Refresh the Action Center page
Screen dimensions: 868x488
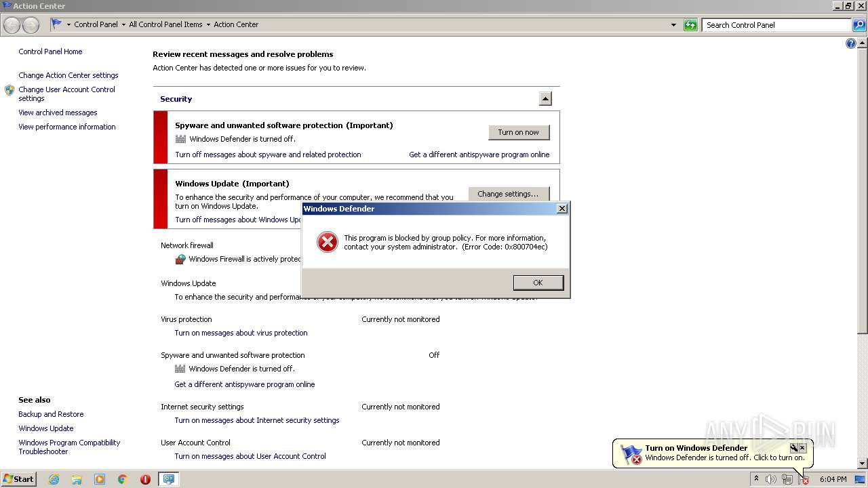(x=690, y=25)
